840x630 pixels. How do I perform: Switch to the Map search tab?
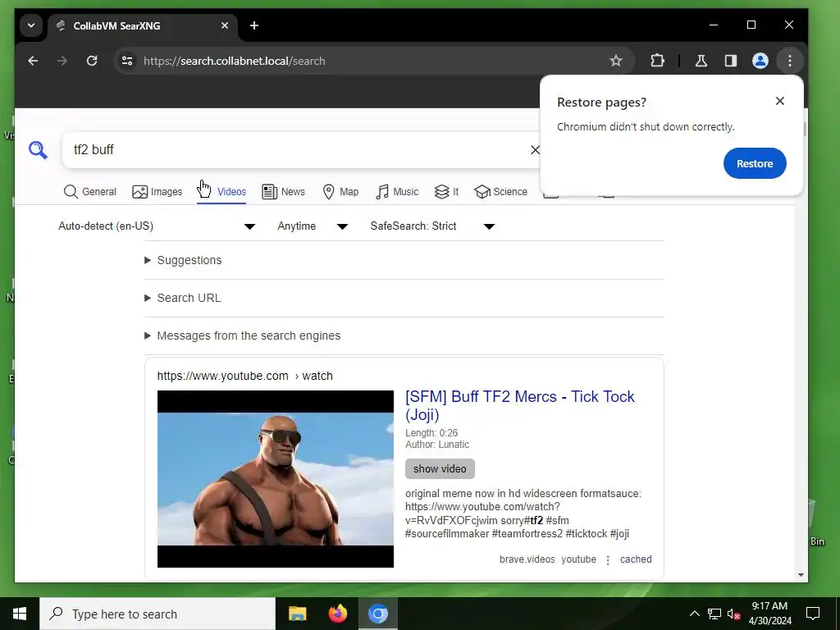(340, 192)
